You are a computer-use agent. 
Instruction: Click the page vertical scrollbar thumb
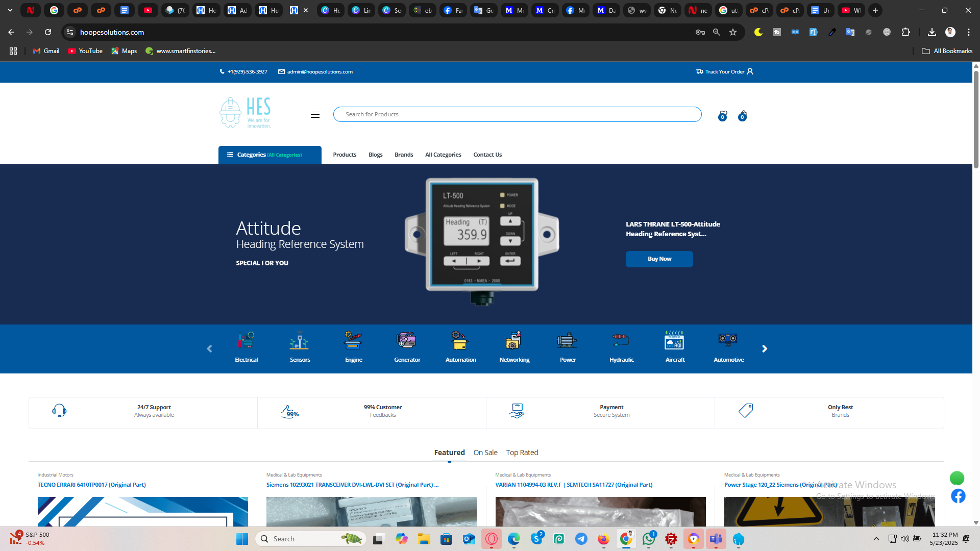(976, 120)
